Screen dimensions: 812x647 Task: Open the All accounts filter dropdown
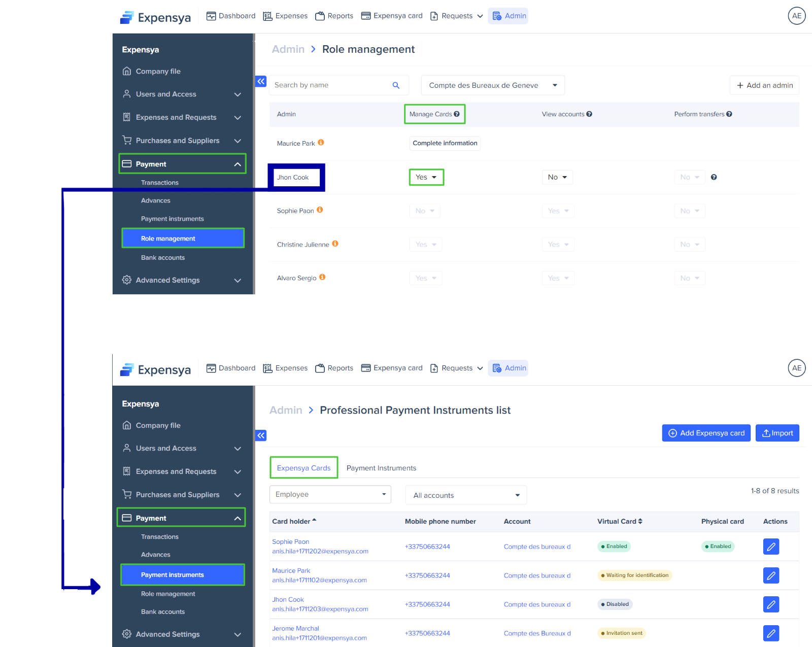coord(466,495)
